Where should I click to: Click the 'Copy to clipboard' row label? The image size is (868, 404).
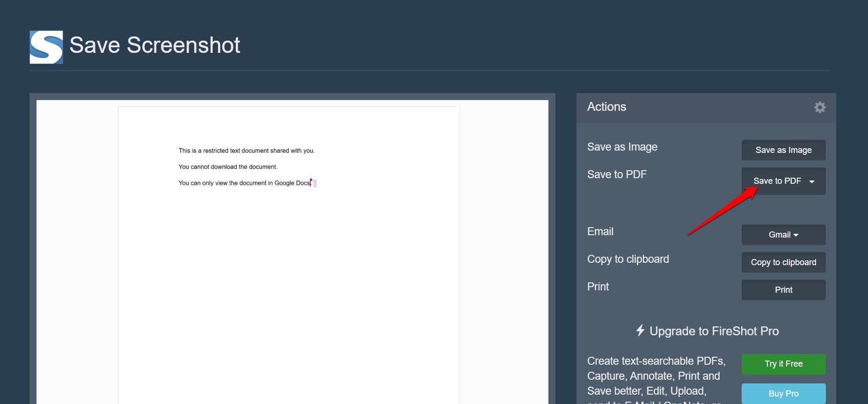pos(628,259)
